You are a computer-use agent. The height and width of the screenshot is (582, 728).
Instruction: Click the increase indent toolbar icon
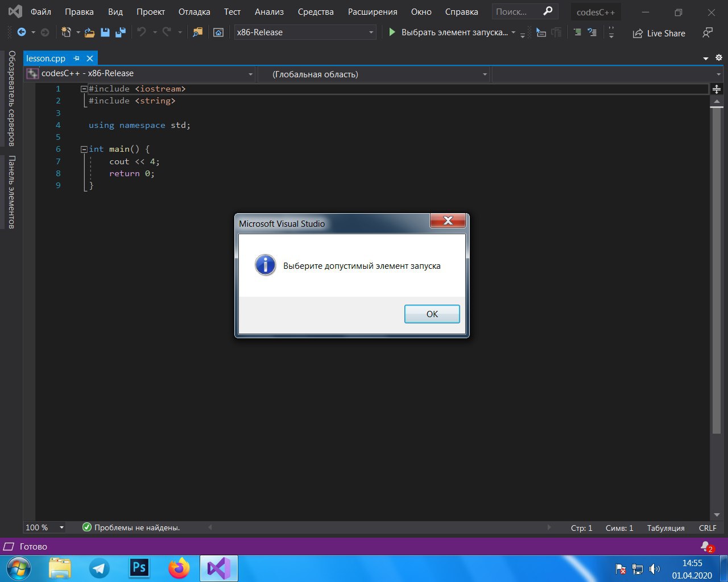pyautogui.click(x=577, y=32)
